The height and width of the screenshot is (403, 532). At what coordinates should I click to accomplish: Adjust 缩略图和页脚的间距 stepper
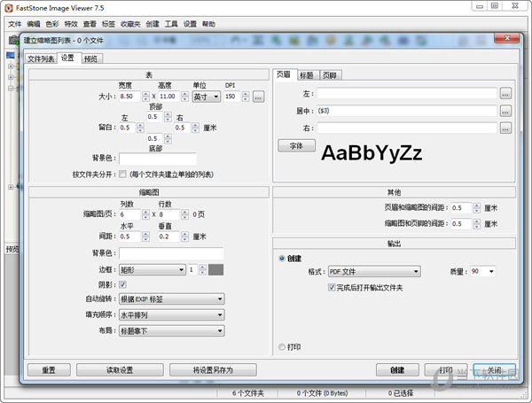(x=477, y=224)
